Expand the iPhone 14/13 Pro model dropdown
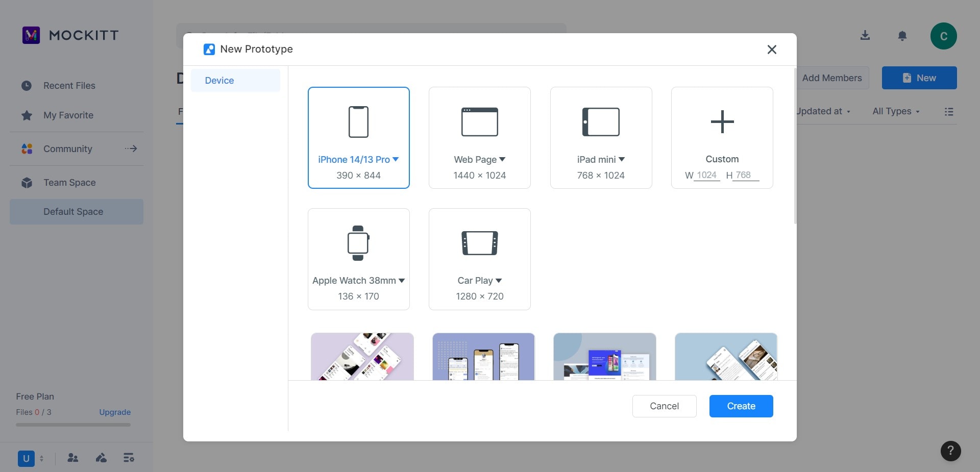 [x=396, y=159]
